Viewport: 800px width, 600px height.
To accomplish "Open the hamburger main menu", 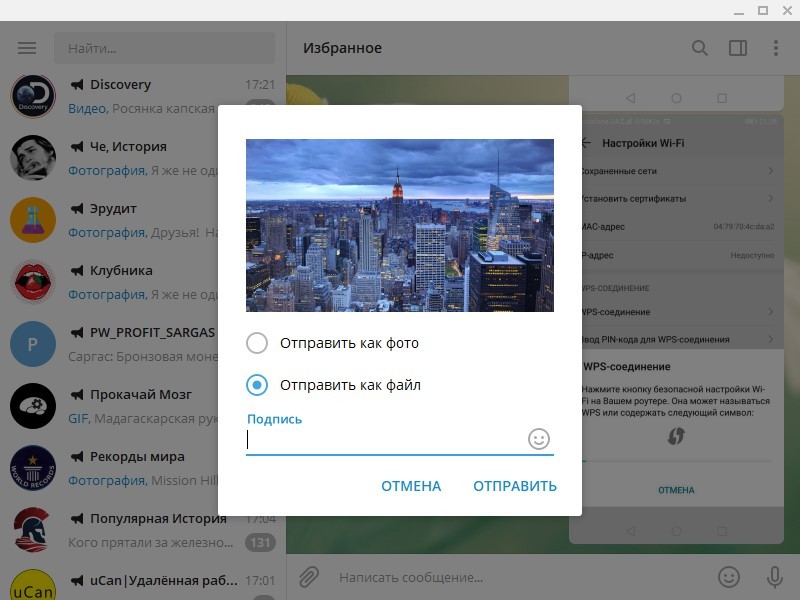I will point(27,48).
